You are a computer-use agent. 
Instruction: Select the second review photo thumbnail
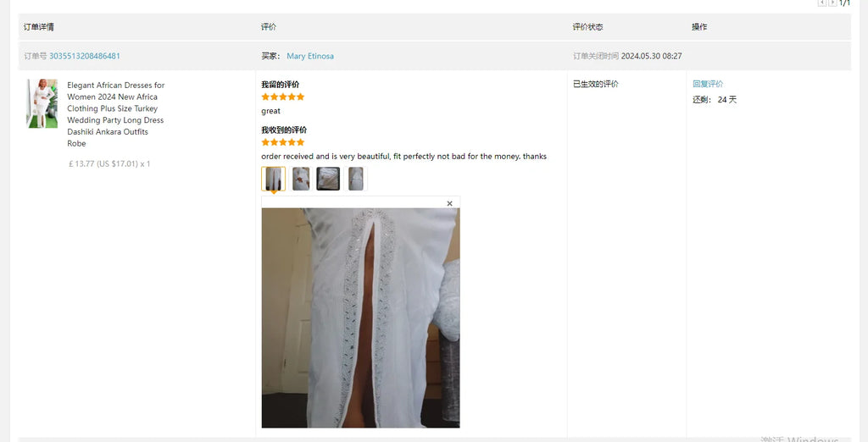click(301, 179)
